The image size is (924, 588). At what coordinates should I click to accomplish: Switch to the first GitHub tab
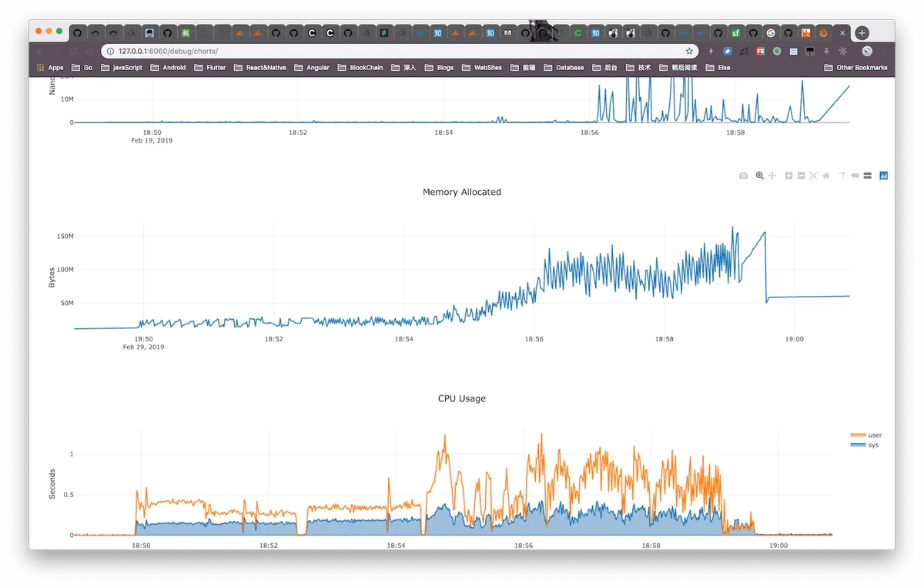tap(77, 33)
